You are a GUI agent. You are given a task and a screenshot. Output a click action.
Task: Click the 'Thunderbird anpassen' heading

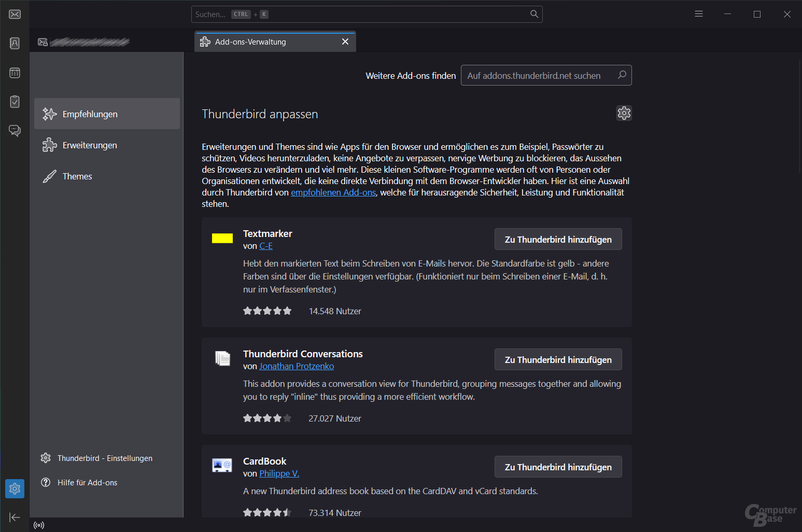point(260,114)
